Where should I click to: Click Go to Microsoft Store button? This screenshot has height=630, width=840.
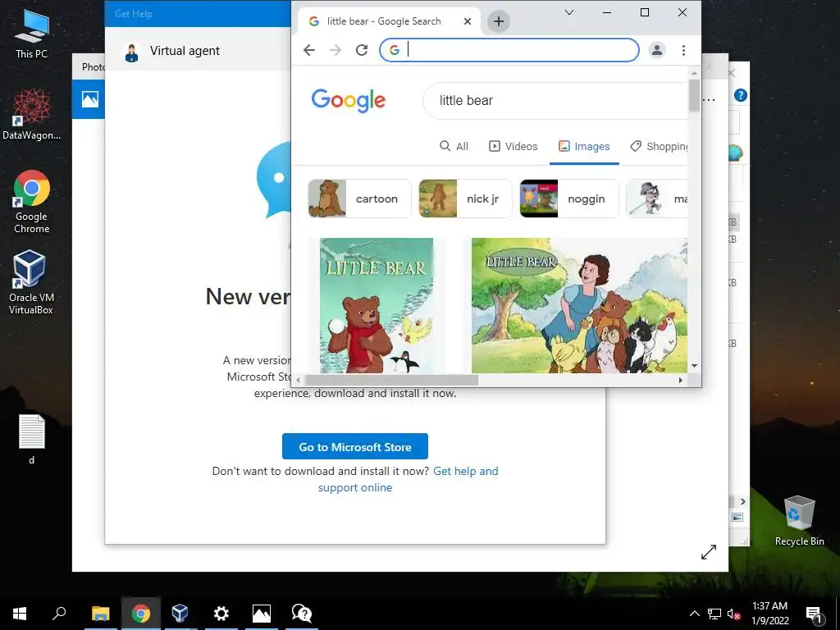pos(355,447)
